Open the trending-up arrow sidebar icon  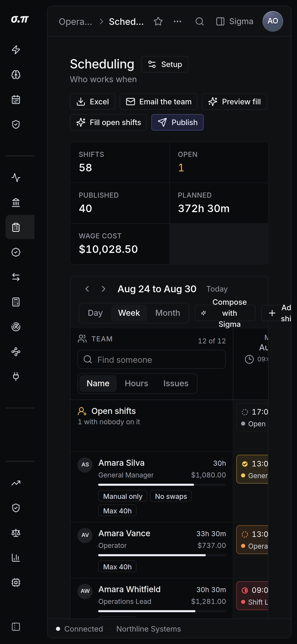coord(16,483)
